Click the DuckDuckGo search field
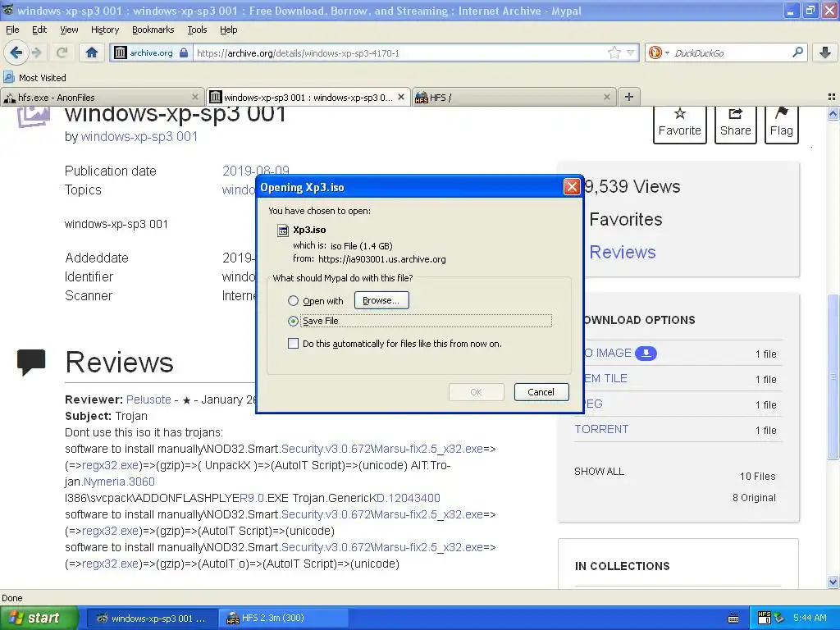This screenshot has width=840, height=630. [731, 52]
